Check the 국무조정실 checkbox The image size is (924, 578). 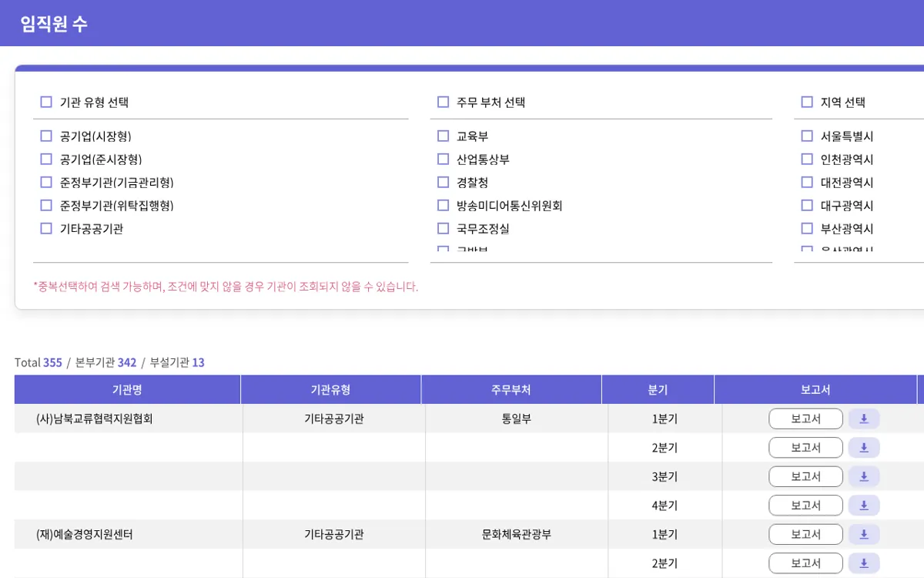point(443,229)
